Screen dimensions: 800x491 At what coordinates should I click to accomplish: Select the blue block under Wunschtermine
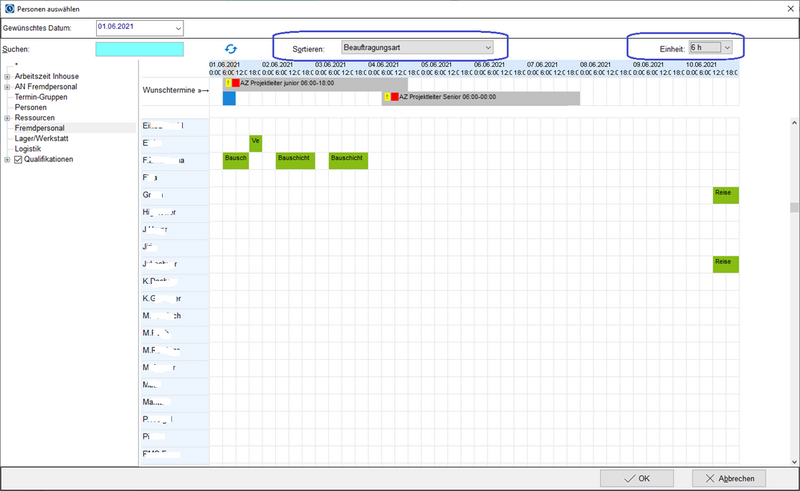[229, 97]
